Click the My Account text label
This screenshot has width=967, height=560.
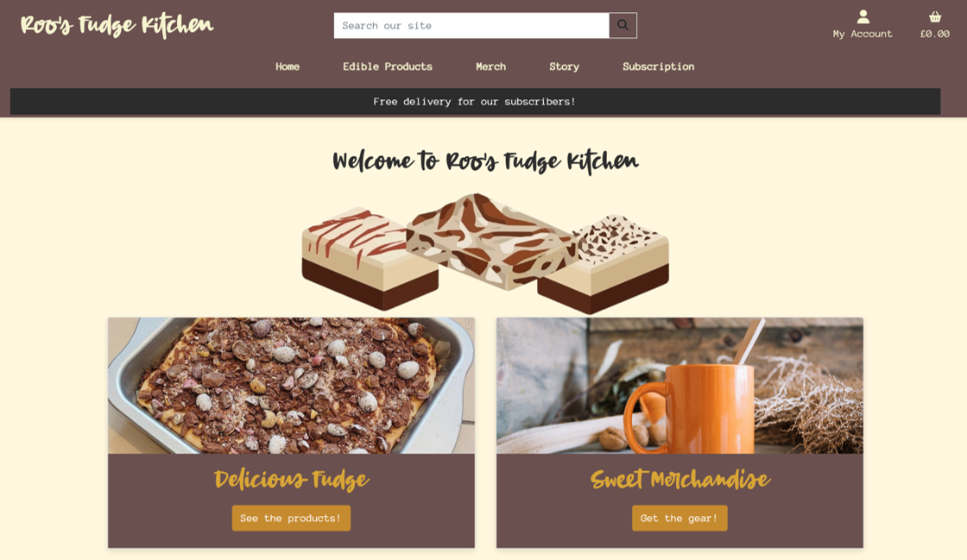click(x=863, y=34)
